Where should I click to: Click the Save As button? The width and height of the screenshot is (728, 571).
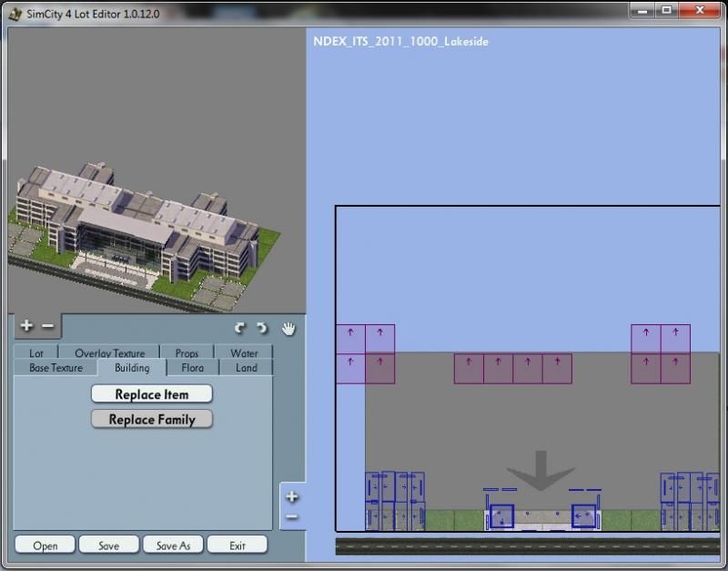pyautogui.click(x=173, y=545)
